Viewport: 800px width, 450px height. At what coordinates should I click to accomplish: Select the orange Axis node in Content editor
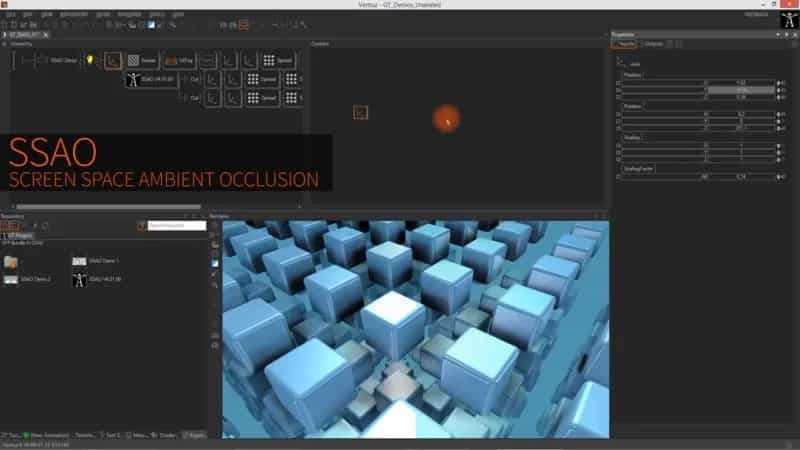point(361,113)
